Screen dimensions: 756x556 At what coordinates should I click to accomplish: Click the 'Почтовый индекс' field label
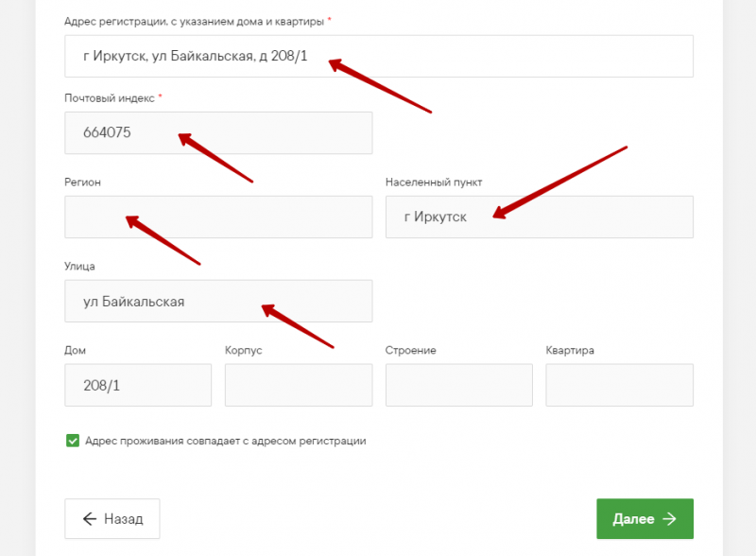tap(109, 98)
